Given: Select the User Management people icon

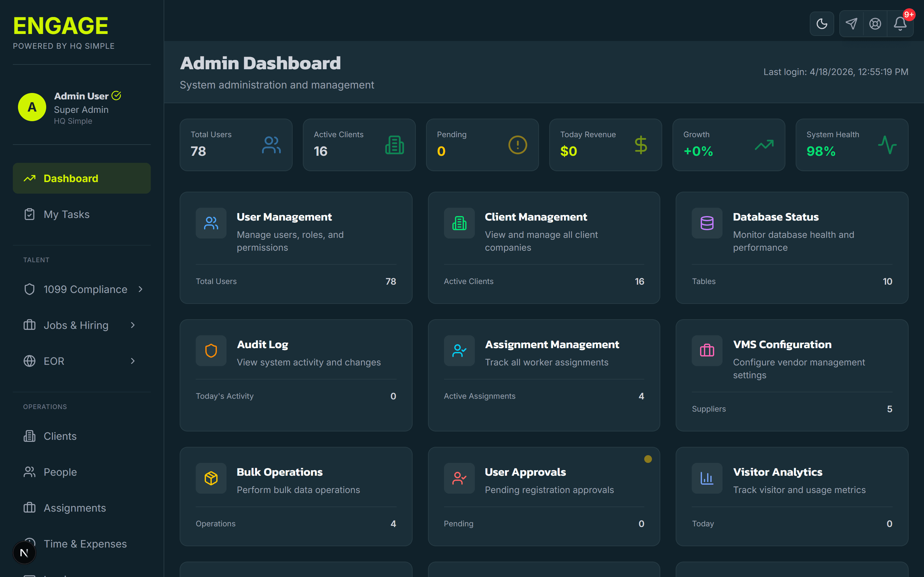Looking at the screenshot, I should [211, 223].
